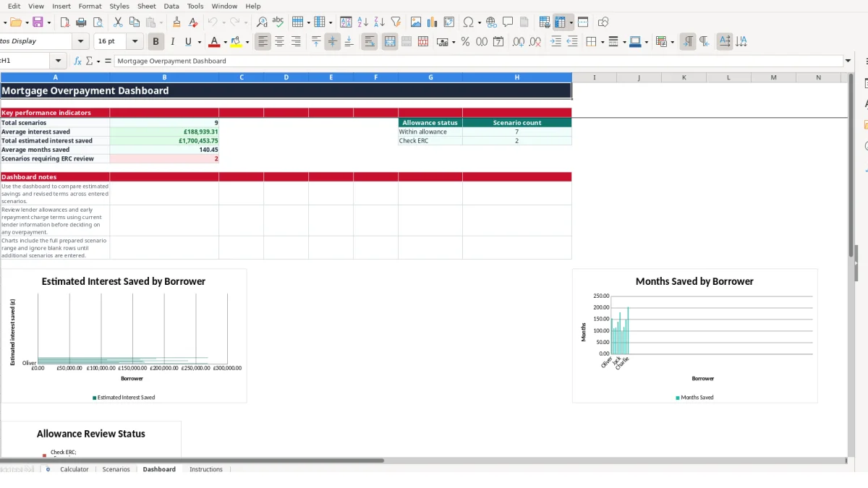Select the Clone Formatting paintbrush
The image size is (868, 488).
coord(176,22)
